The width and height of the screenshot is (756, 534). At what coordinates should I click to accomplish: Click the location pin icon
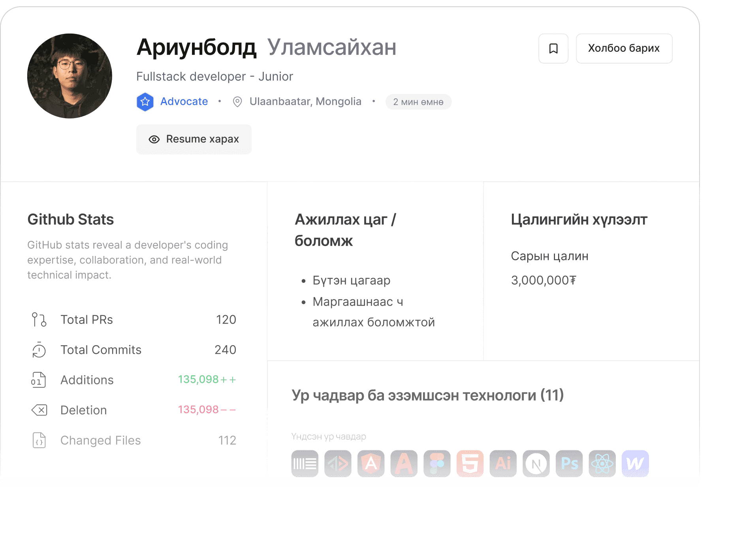[237, 102]
